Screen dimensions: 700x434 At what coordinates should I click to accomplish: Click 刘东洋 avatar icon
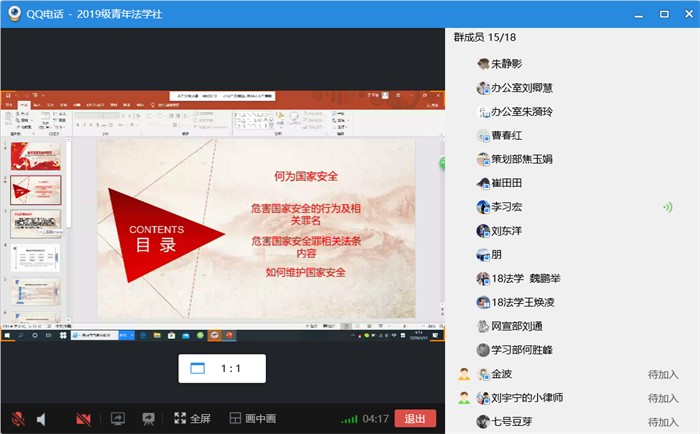click(483, 231)
